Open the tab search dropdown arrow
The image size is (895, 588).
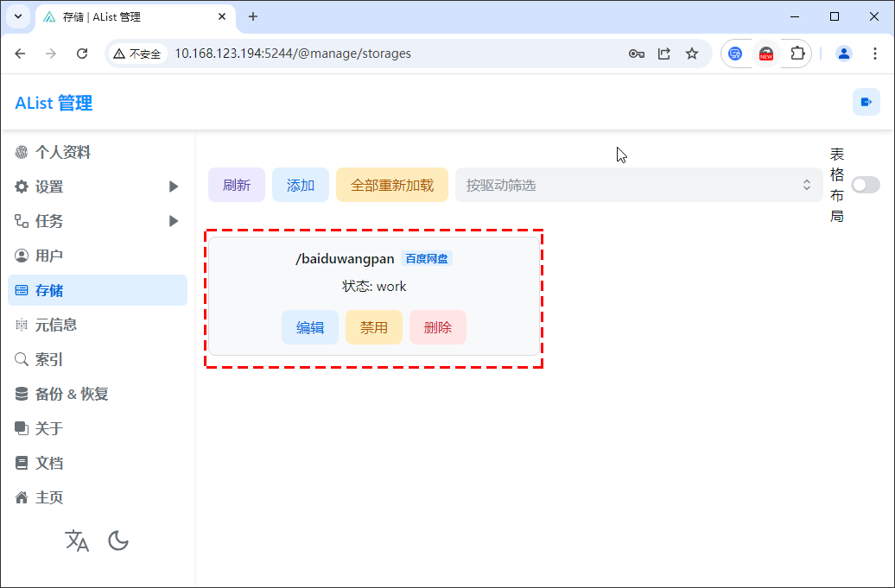[x=18, y=16]
